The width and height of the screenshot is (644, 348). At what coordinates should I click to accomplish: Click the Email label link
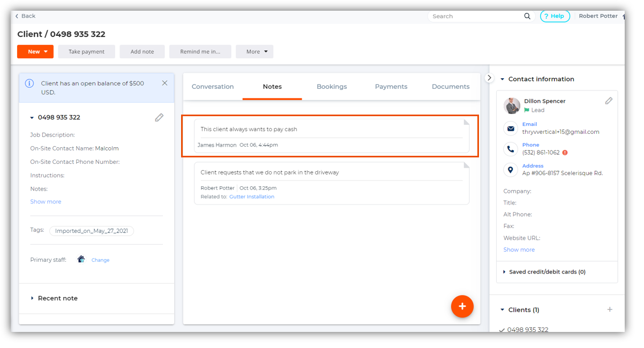tap(529, 124)
